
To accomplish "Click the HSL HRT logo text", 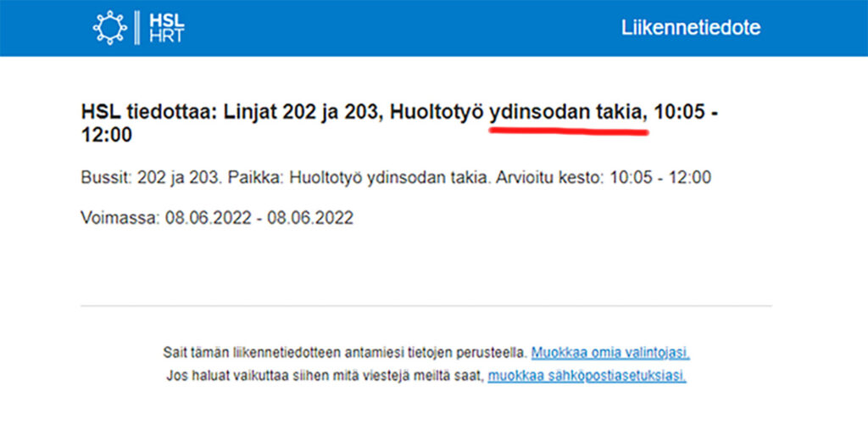I will point(165,27).
